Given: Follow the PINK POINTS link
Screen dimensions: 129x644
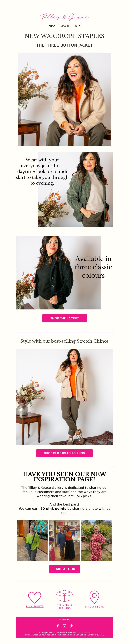Looking at the screenshot, I should click(35, 607).
